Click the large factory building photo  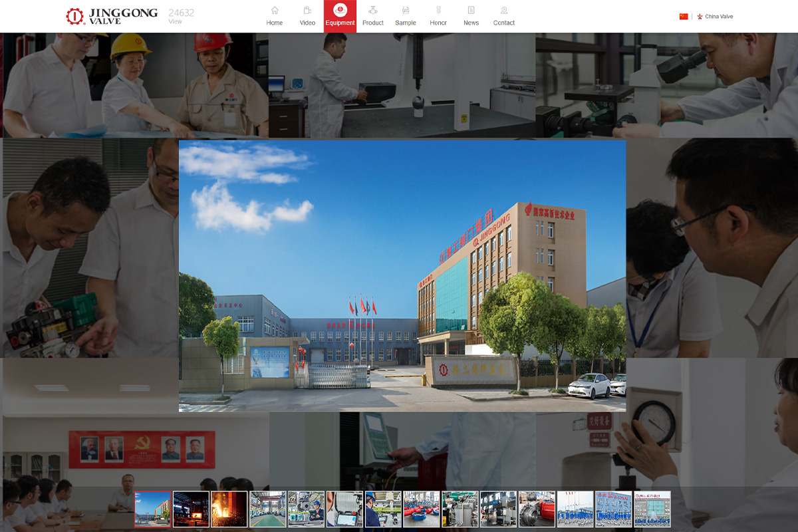click(402, 275)
